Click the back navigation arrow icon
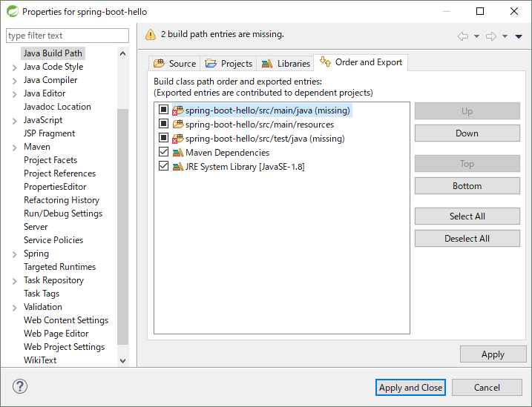 [463, 36]
